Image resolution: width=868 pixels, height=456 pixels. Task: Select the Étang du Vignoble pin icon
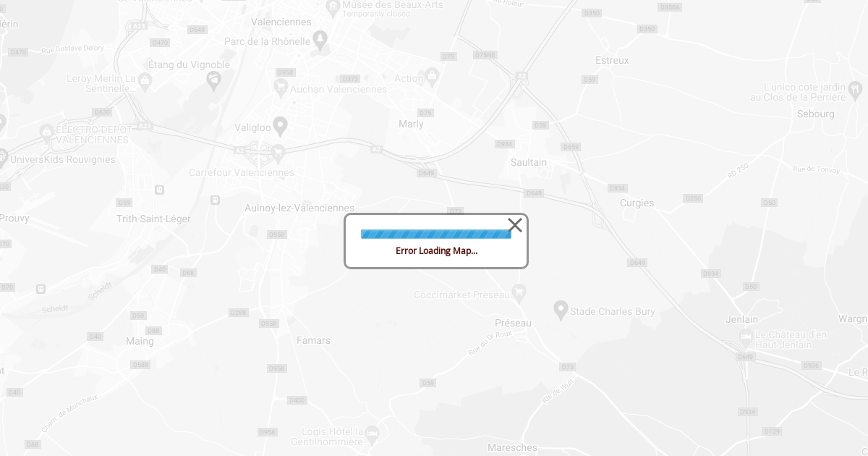[213, 80]
